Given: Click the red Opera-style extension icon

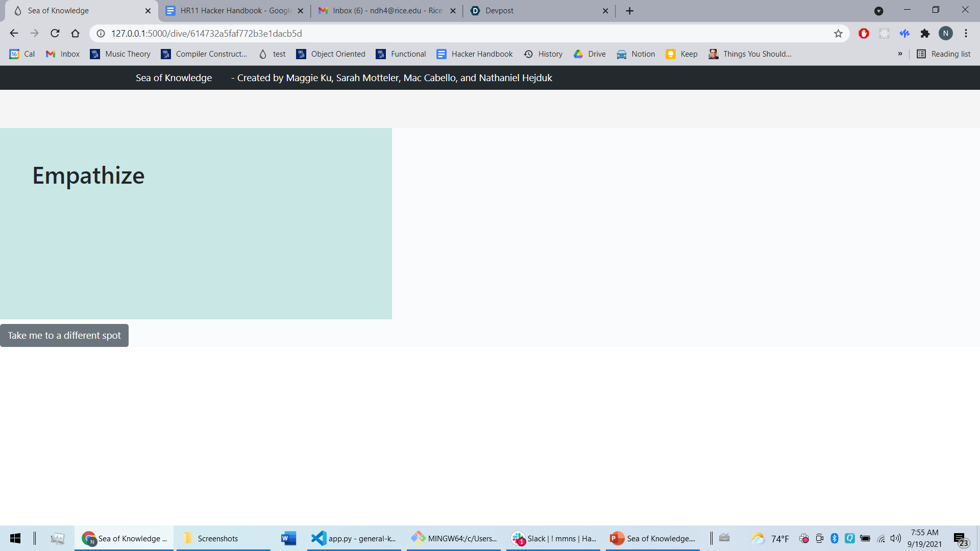Looking at the screenshot, I should click(864, 34).
